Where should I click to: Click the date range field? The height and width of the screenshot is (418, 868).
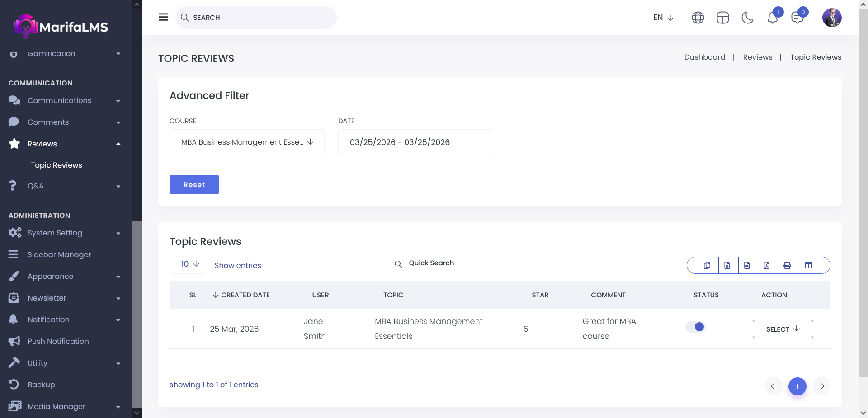click(415, 142)
